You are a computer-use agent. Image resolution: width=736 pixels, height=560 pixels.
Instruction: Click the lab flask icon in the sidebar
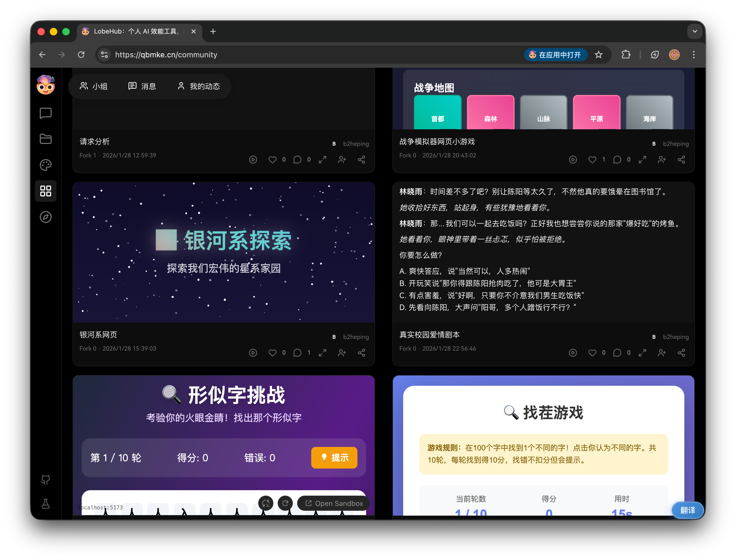(45, 504)
